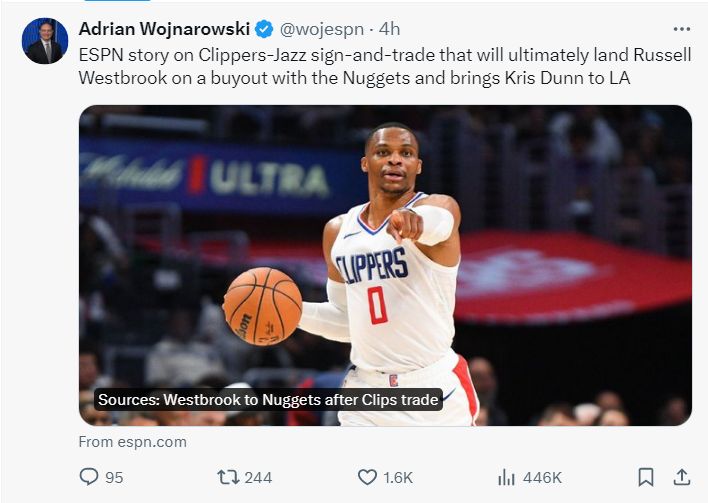Click the share upload arrow icon

[682, 477]
